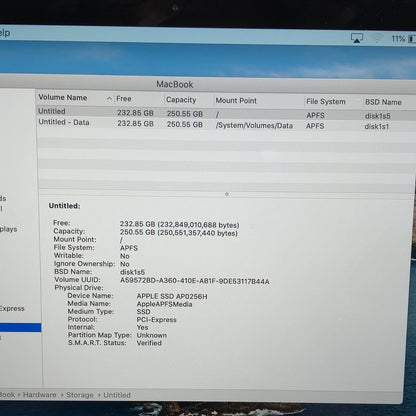The width and height of the screenshot is (416, 416).
Task: Click the Volume UUID value text
Action: point(195,281)
